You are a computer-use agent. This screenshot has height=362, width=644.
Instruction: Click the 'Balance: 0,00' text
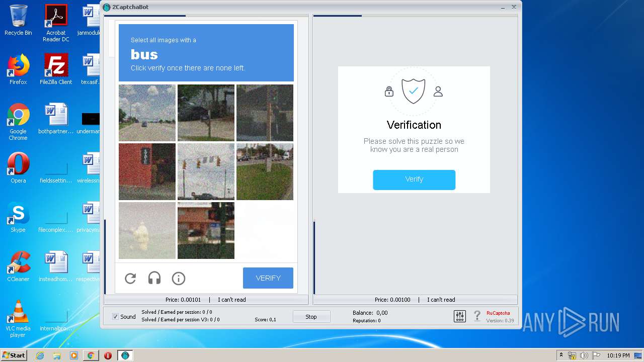point(370,313)
